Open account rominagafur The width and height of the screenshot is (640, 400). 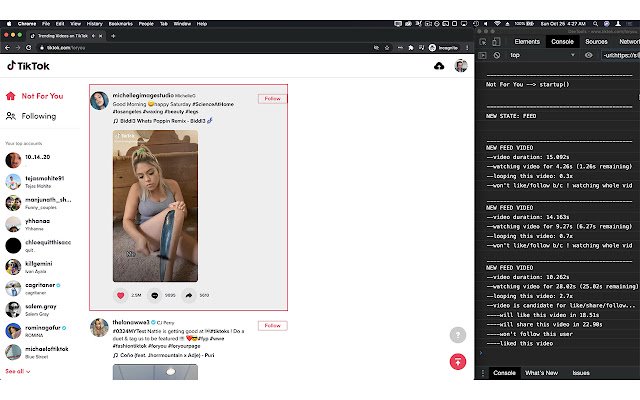36,331
